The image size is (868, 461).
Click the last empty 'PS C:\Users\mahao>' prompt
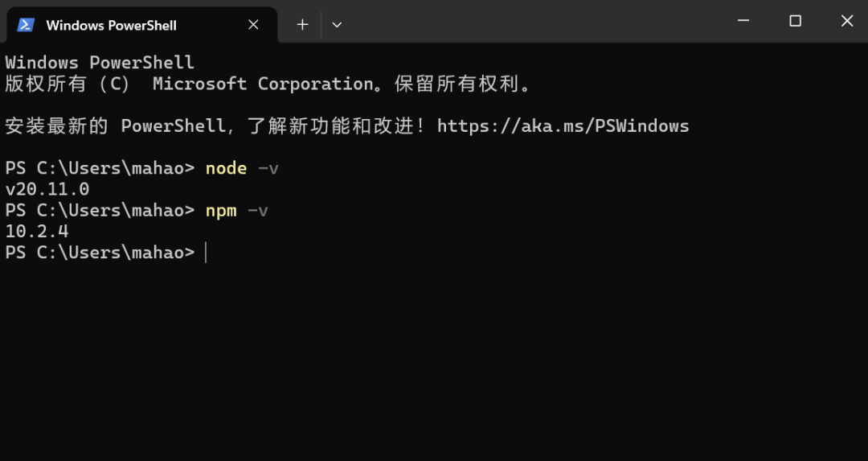(x=100, y=252)
